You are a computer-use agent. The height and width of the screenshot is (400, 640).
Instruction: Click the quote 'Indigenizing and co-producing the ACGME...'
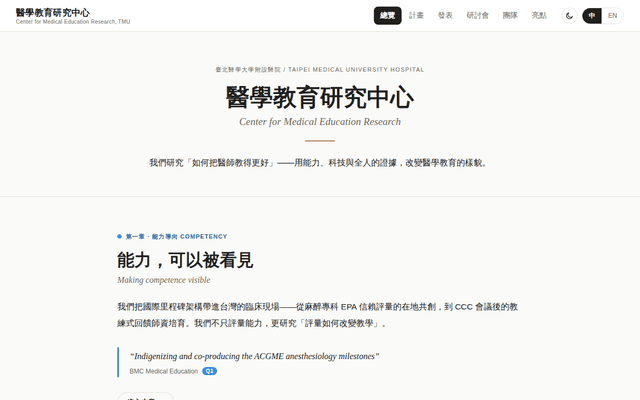[255, 356]
